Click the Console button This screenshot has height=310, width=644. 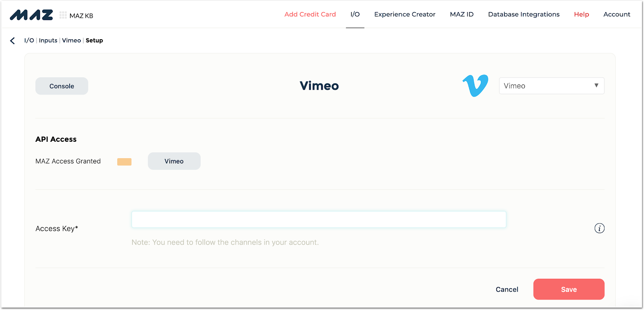click(x=62, y=86)
